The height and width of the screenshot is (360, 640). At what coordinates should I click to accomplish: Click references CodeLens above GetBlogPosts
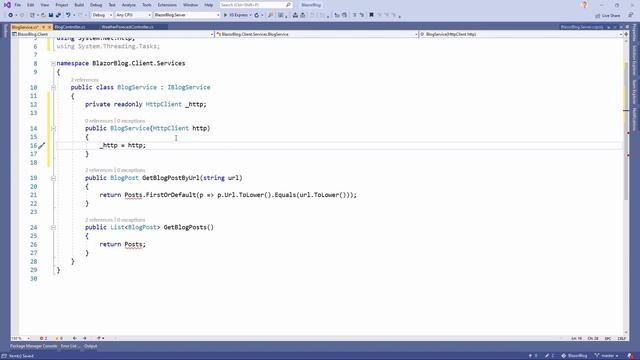click(x=98, y=220)
